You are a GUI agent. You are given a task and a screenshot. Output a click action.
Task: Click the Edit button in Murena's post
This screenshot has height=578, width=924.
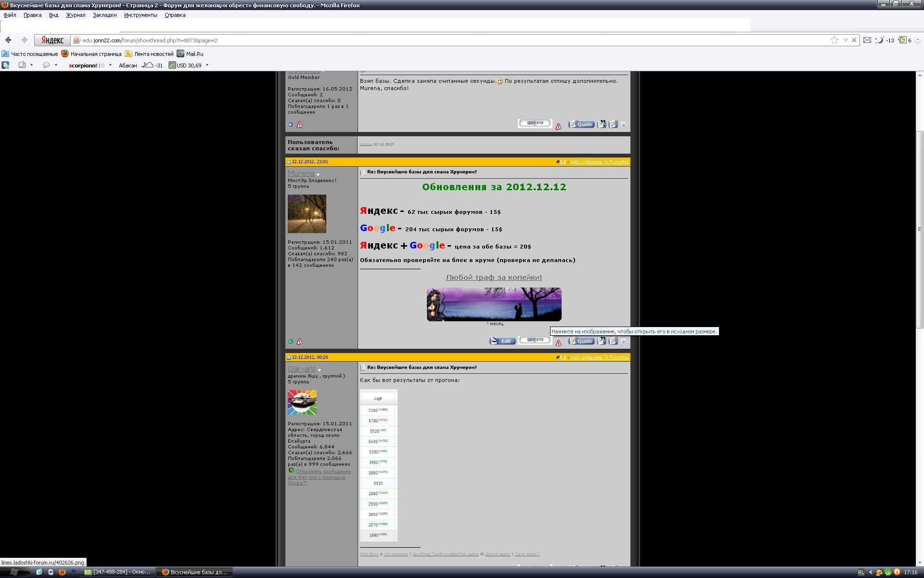[x=502, y=341]
